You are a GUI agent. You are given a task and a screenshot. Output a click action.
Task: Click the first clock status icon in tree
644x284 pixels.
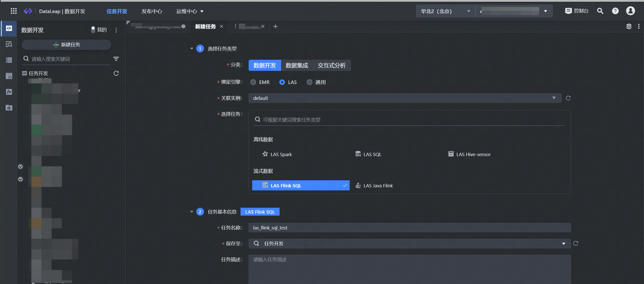click(x=20, y=167)
